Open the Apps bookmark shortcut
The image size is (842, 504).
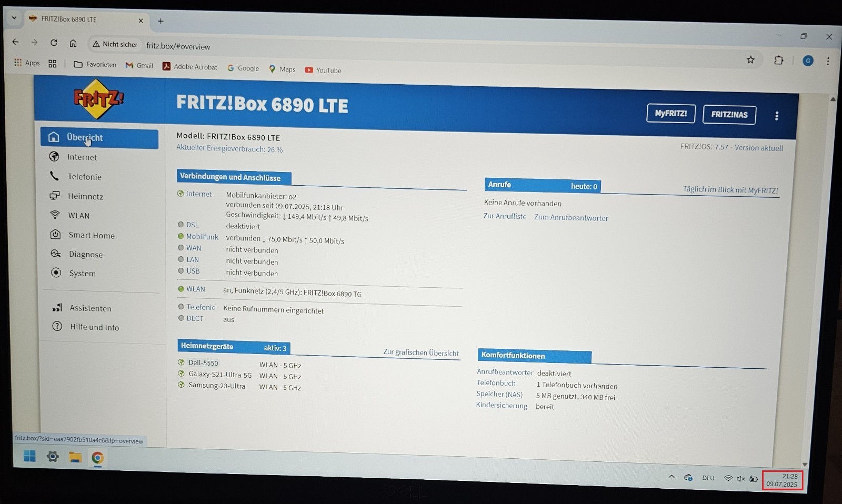27,63
